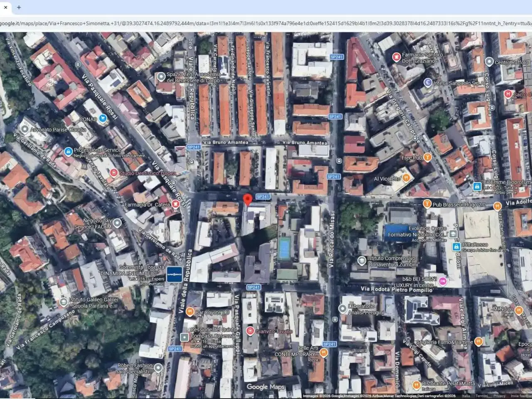532x399 pixels.
Task: Click the b&b BEI SOGNI lodging marker
Action: [442, 281]
